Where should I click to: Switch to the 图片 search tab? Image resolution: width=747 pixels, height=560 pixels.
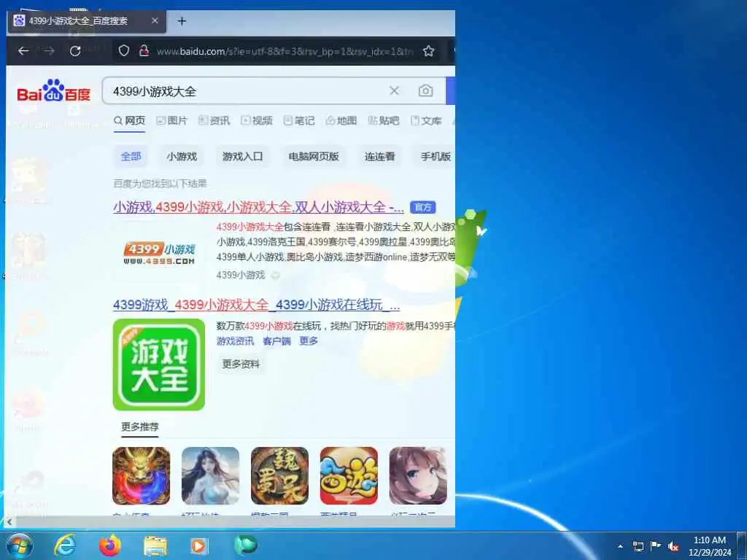[x=171, y=121]
